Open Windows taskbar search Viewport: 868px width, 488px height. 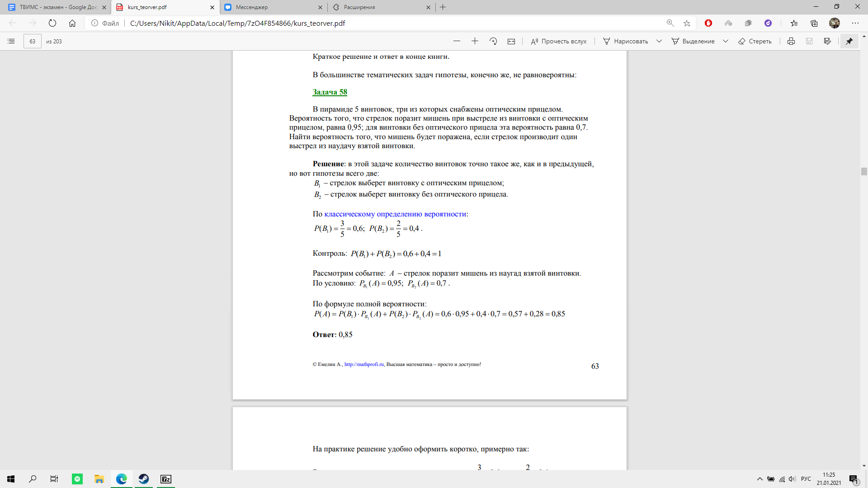tap(33, 479)
